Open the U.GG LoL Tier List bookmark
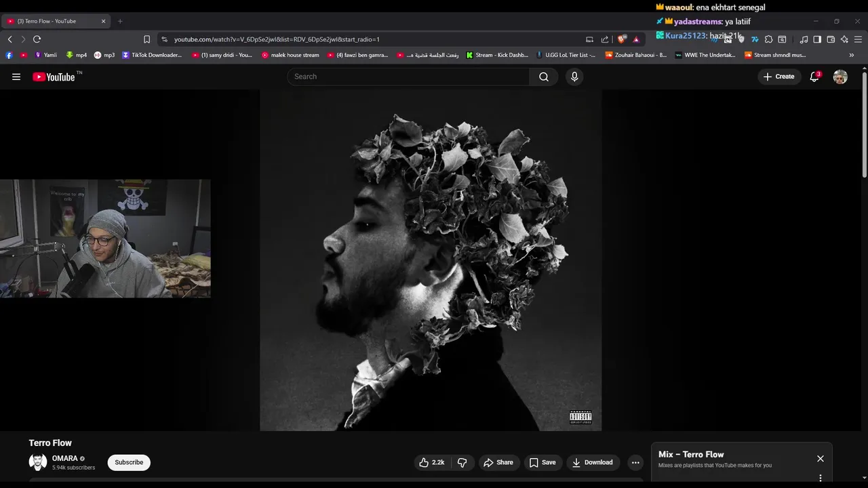 point(566,55)
